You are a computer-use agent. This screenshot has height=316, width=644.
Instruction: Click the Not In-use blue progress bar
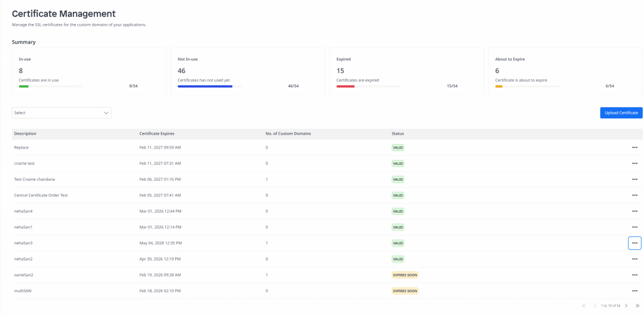pos(205,86)
